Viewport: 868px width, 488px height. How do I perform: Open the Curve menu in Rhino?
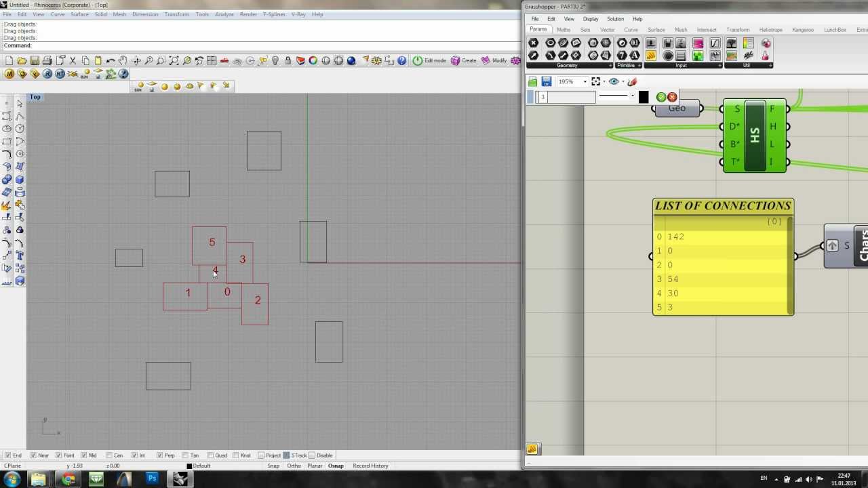[58, 14]
